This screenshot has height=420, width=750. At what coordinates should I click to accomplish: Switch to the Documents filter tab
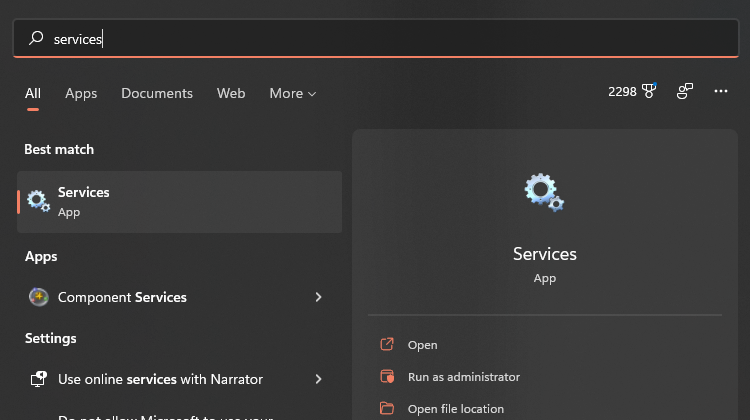click(x=157, y=93)
